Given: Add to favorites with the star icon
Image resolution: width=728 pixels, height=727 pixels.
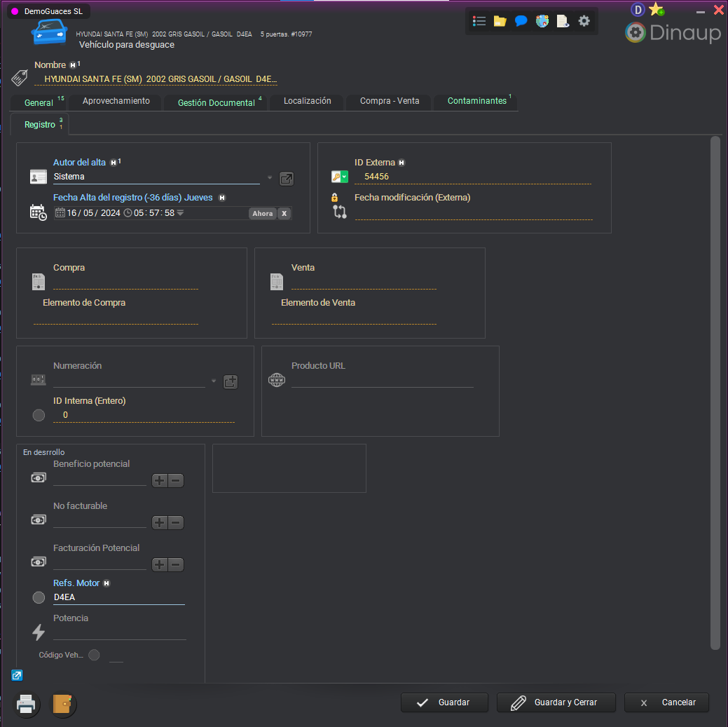Looking at the screenshot, I should [656, 9].
